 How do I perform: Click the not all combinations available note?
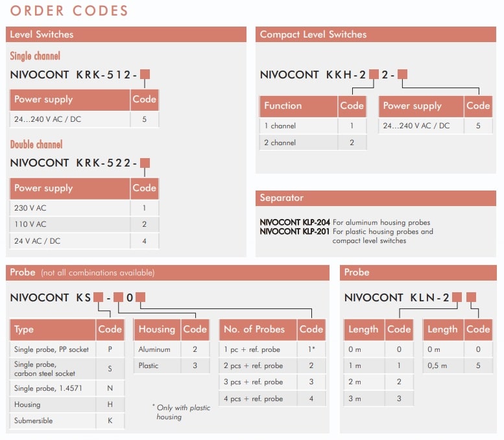click(x=98, y=273)
